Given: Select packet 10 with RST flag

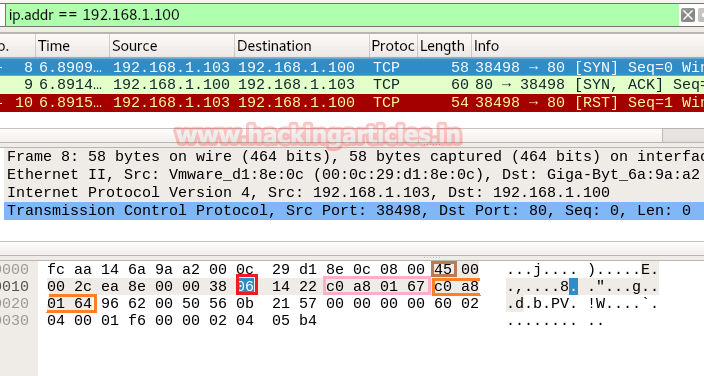Looking at the screenshot, I should (352, 102).
